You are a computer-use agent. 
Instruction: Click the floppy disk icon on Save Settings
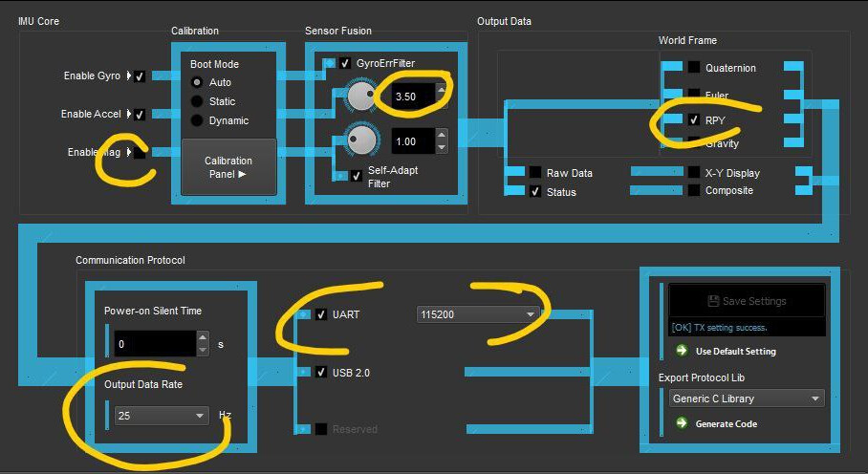point(711,301)
